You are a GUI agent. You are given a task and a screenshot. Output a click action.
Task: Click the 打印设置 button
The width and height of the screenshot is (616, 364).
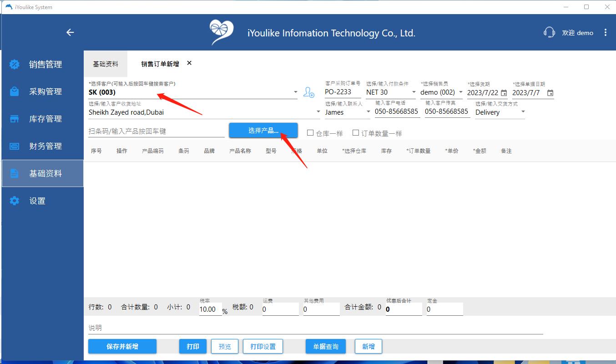tap(263, 346)
